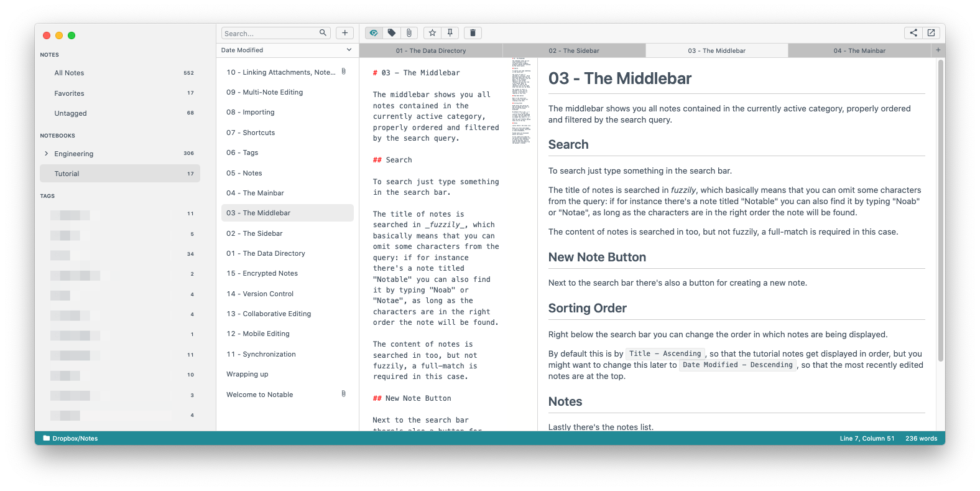Select All Notes category
Viewport: 980px width, 491px height.
click(x=120, y=73)
